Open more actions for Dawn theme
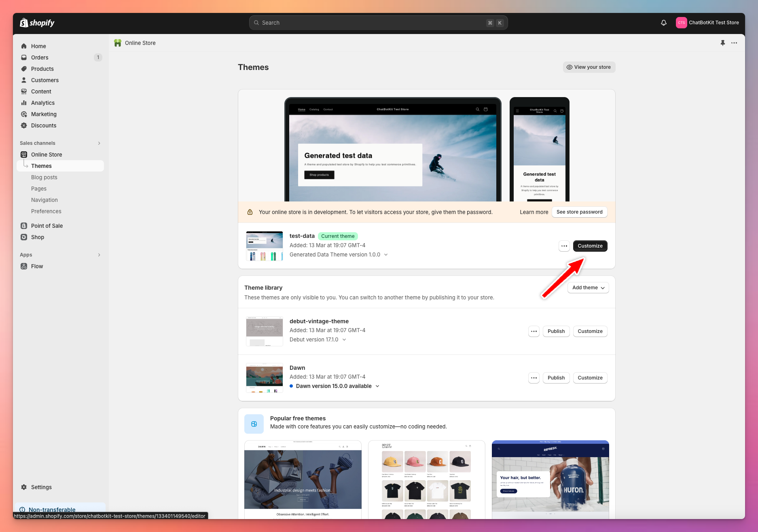758x532 pixels. (534, 378)
